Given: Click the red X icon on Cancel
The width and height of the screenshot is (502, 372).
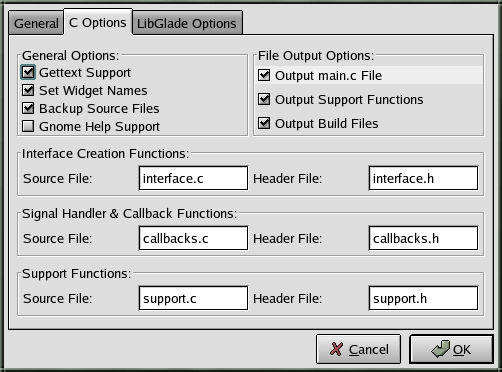Looking at the screenshot, I should coord(336,349).
